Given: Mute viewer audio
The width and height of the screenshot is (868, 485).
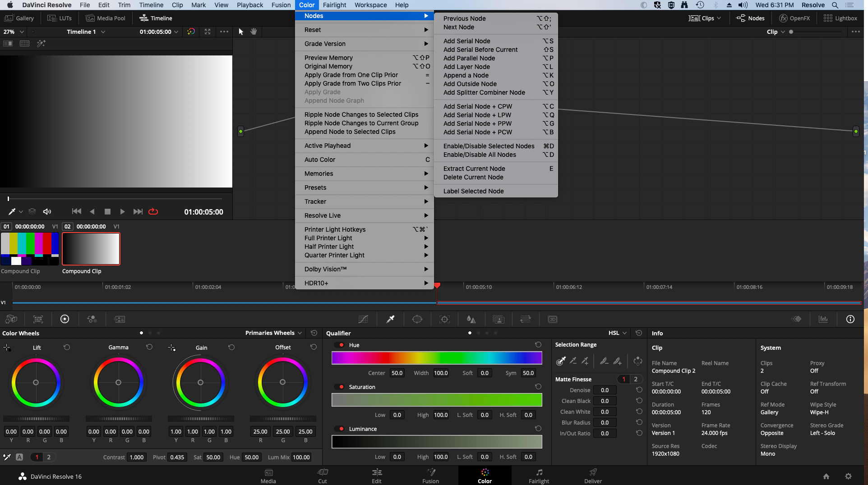Looking at the screenshot, I should (x=47, y=211).
